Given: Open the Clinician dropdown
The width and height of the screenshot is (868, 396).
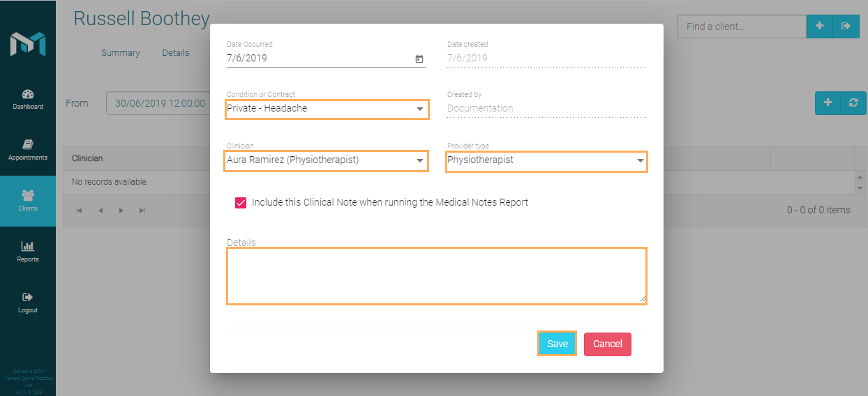Looking at the screenshot, I should [420, 160].
